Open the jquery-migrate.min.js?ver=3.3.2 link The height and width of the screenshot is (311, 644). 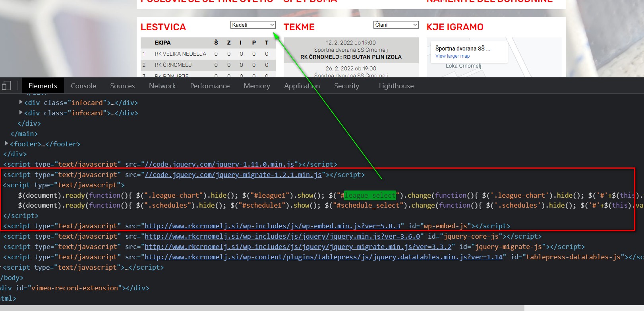coord(298,247)
